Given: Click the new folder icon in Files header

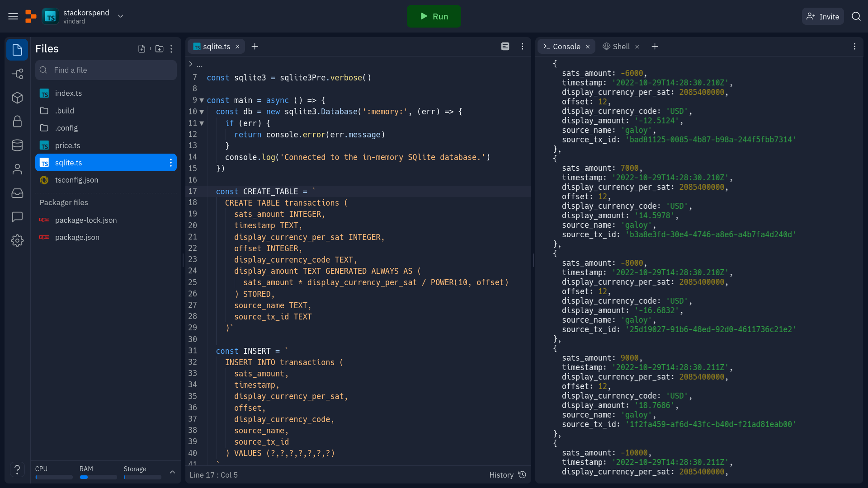Looking at the screenshot, I should (159, 49).
